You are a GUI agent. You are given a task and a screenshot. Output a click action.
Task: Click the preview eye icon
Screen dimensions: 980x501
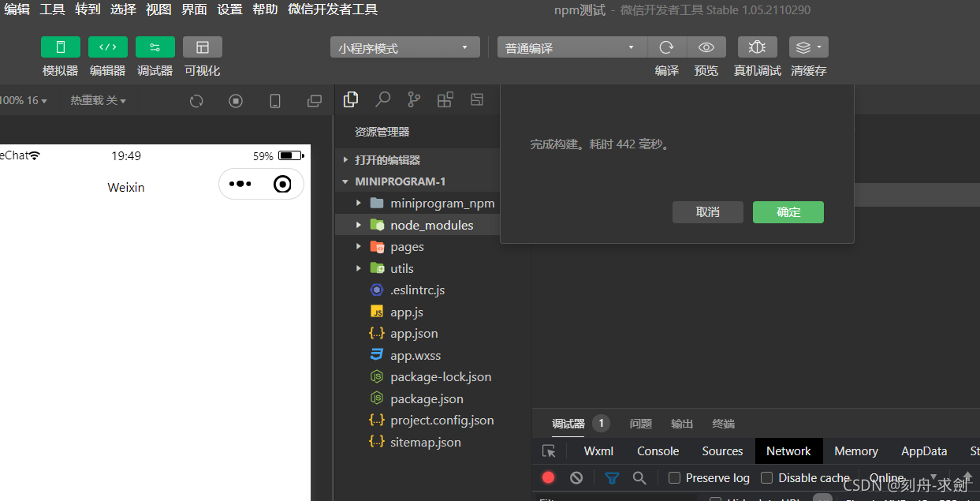pyautogui.click(x=706, y=47)
